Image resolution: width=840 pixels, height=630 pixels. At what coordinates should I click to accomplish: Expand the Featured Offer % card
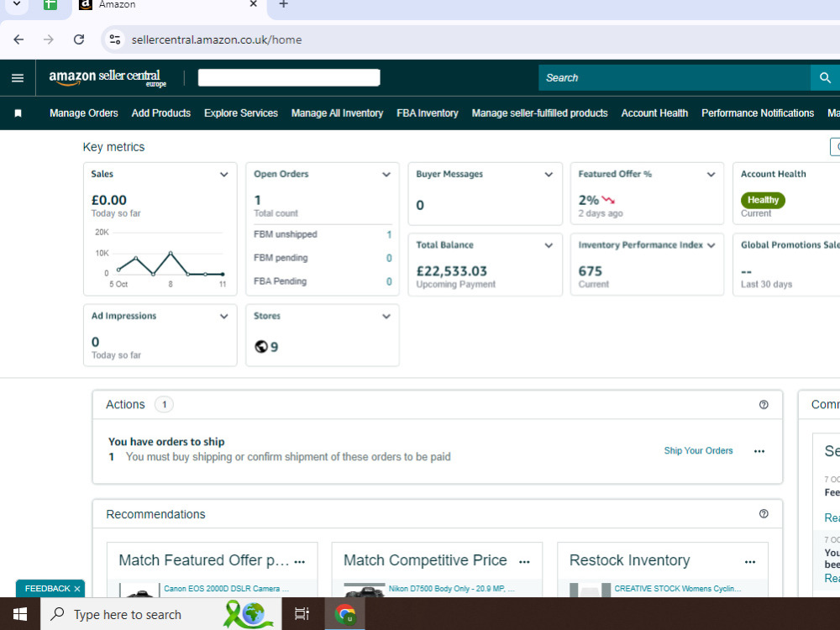tap(711, 175)
